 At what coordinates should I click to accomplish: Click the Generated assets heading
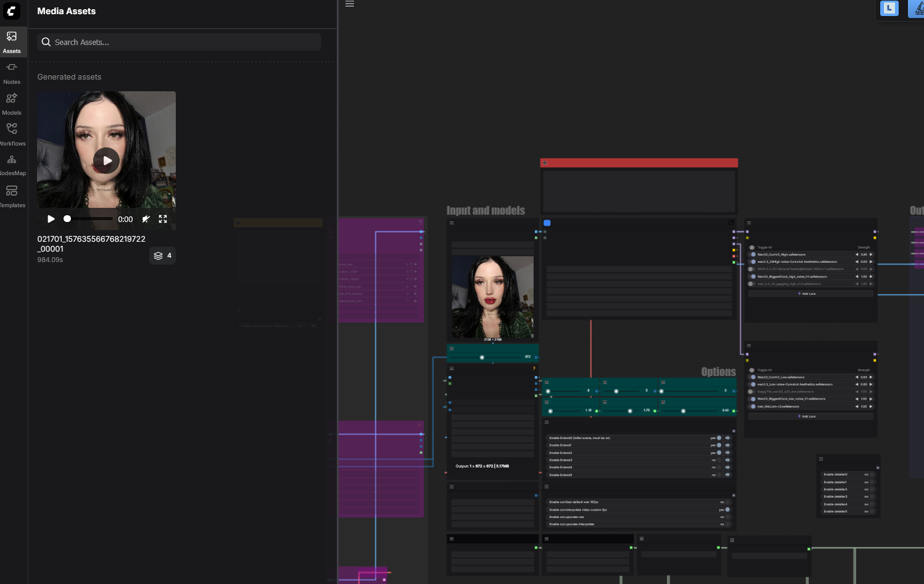(69, 77)
